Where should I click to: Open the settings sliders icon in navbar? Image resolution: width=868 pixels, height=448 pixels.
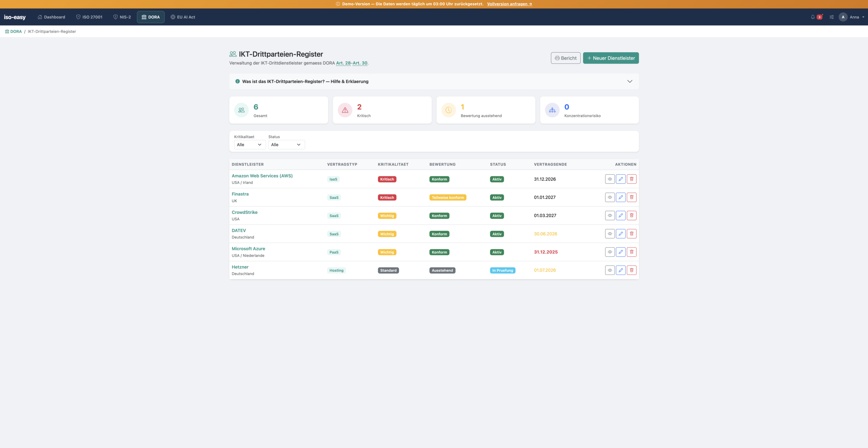(832, 17)
